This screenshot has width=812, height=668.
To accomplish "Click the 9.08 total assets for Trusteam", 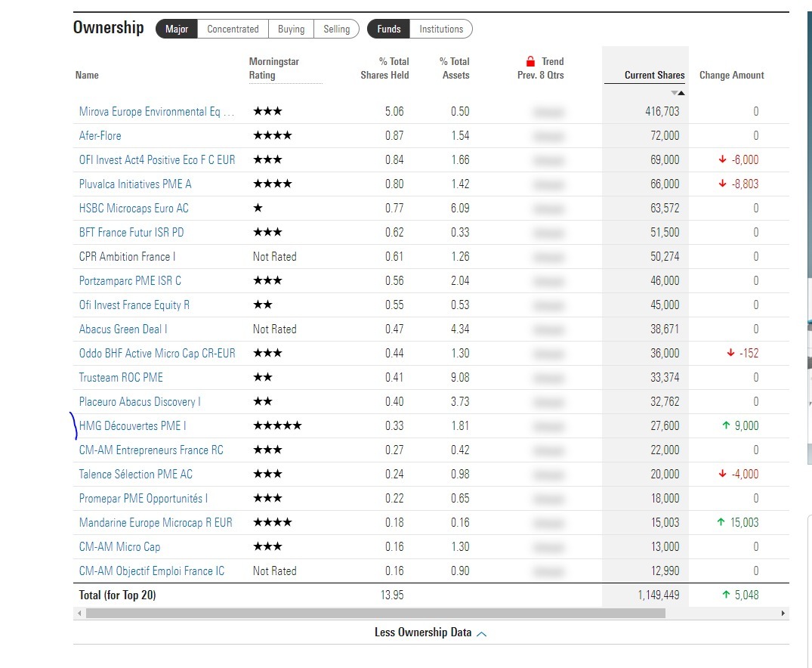I will [460, 377].
